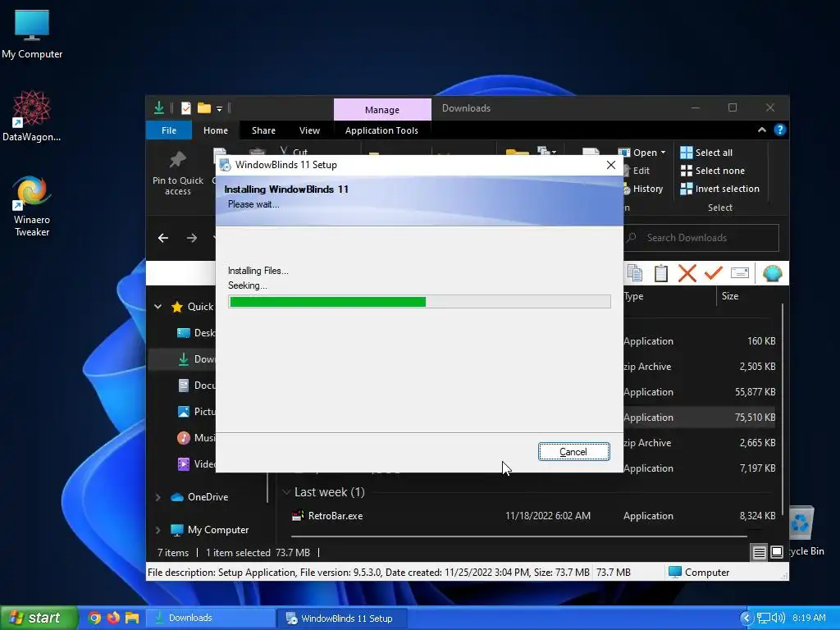
Task: Switch to WindowBlinds 11 Setup taskbar button
Action: 342,619
